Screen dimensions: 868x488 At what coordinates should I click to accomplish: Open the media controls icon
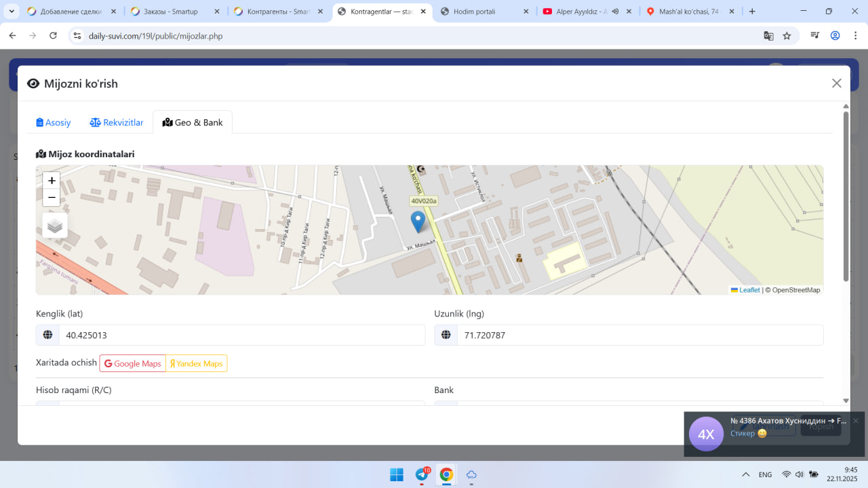(816, 36)
